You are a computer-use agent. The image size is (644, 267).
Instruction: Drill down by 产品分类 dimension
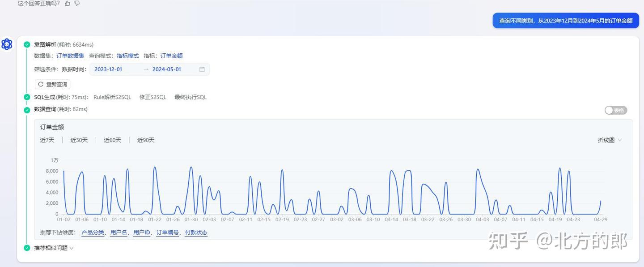(93, 233)
